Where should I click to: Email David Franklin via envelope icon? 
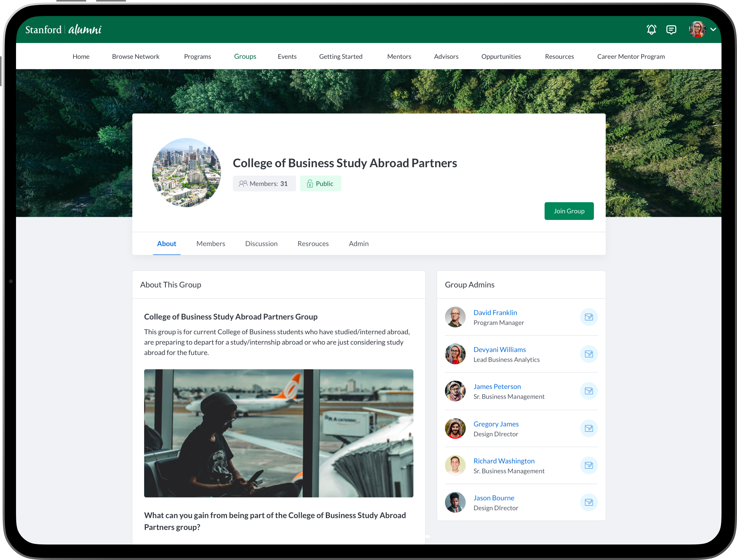click(x=589, y=317)
